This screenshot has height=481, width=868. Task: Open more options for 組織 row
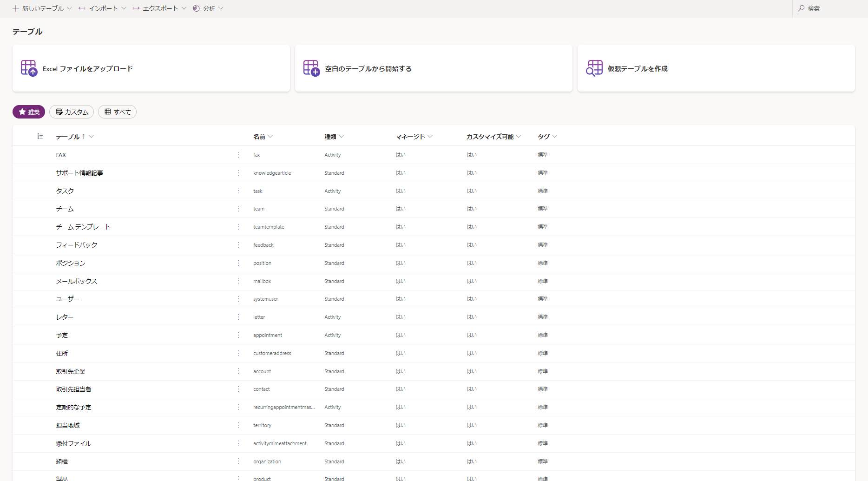click(238, 461)
